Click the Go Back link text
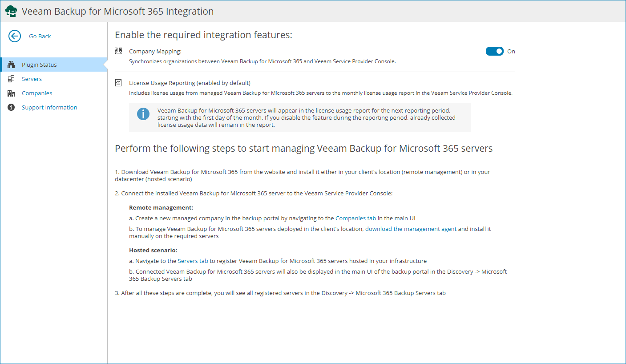626x364 pixels. pos(40,36)
